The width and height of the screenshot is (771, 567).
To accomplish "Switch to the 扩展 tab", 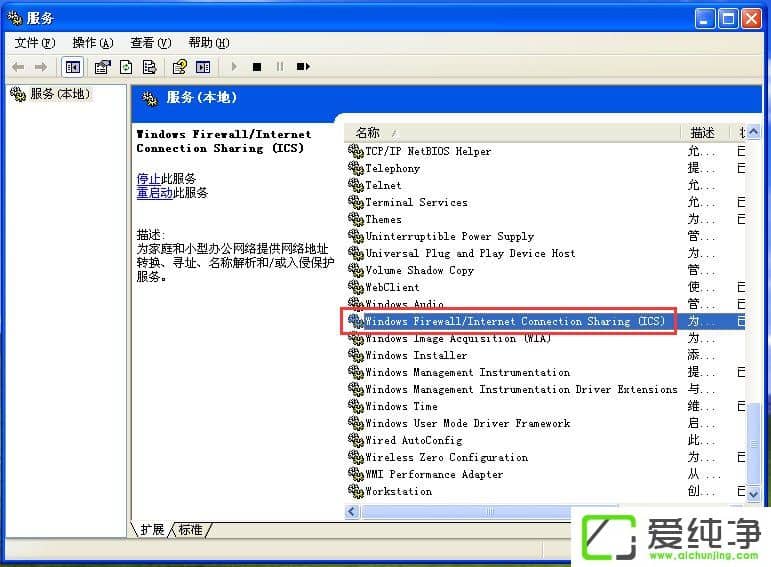I will pyautogui.click(x=152, y=530).
